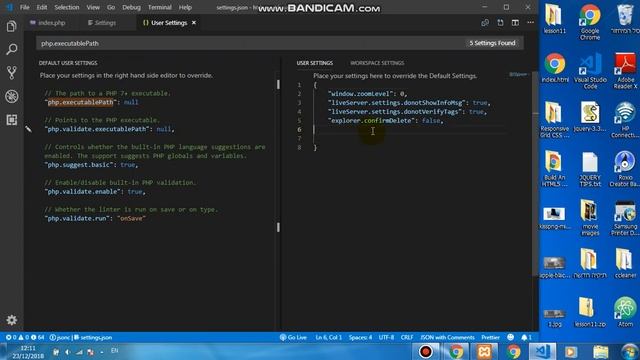Open the HP Connection desktop shortcut
640x360 pixels.
click(625, 120)
